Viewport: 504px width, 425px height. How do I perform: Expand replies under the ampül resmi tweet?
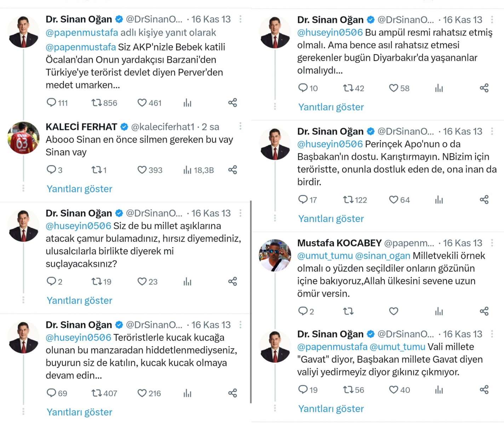331,107
